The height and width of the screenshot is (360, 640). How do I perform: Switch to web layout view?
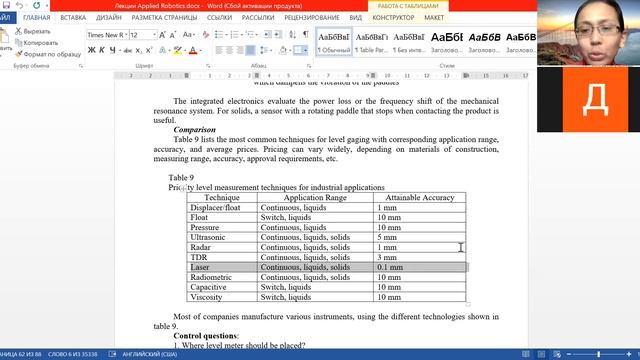tap(557, 354)
